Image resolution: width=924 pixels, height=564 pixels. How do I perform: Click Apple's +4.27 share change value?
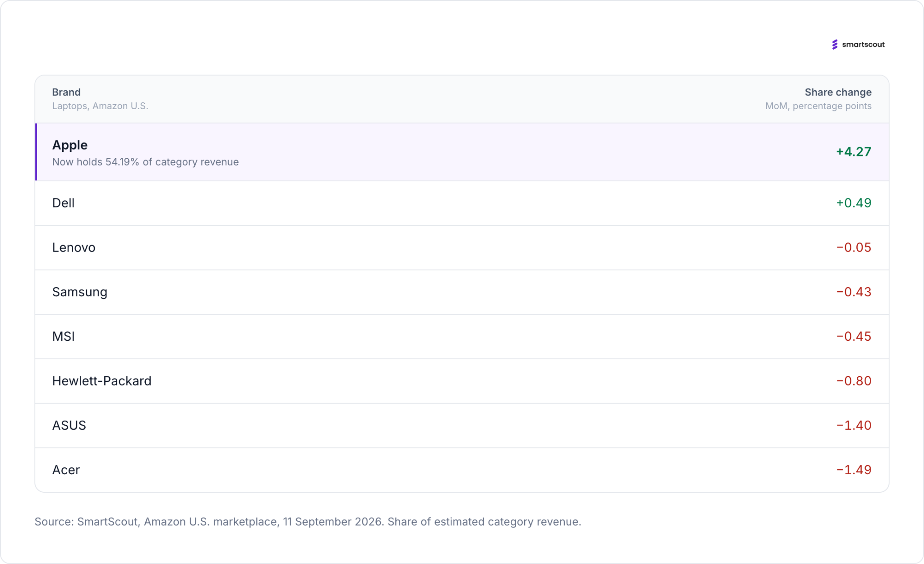[x=854, y=151]
